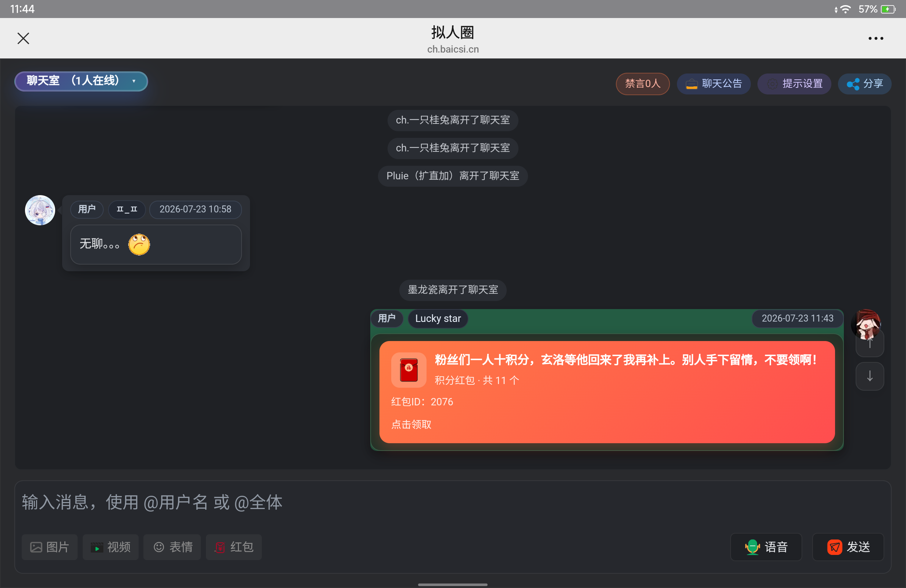The height and width of the screenshot is (588, 906).
Task: Click the 用户 tag on Lucky star's message
Action: tap(387, 318)
